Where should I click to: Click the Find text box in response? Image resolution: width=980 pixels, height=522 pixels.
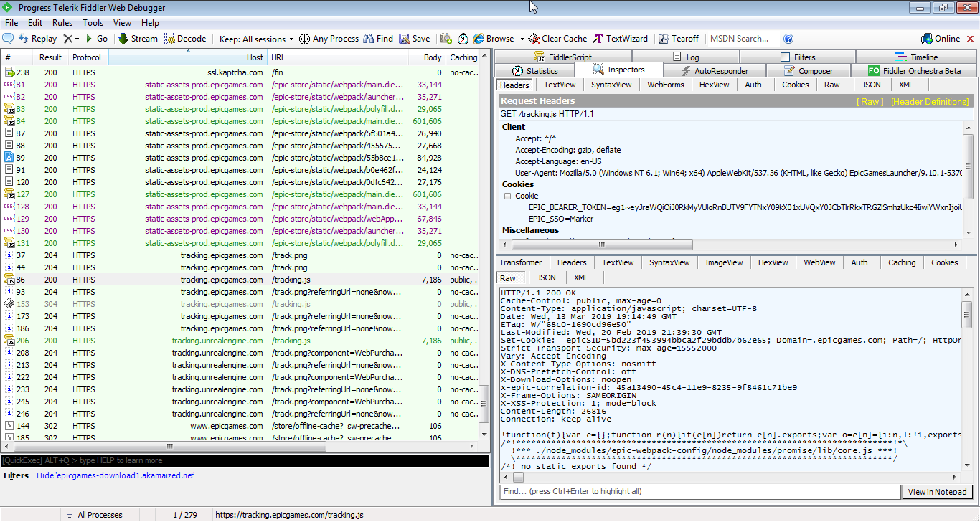point(700,492)
